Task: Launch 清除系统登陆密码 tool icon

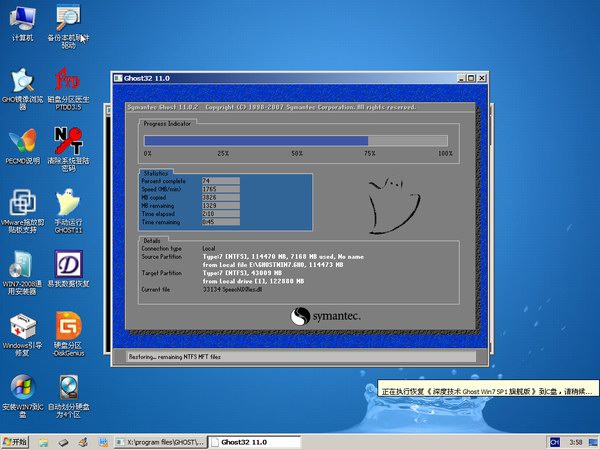Action: point(68,141)
